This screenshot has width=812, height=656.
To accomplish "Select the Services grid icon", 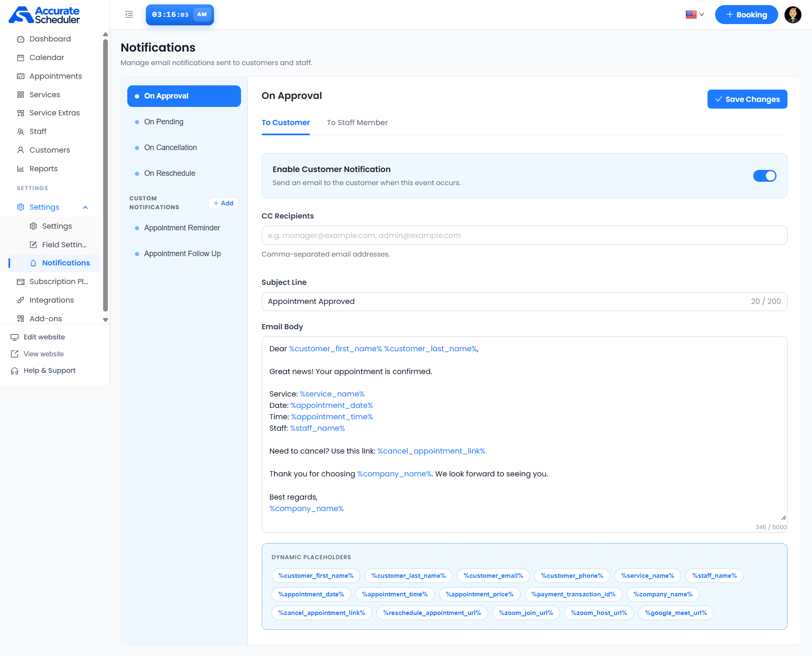I will click(x=20, y=95).
